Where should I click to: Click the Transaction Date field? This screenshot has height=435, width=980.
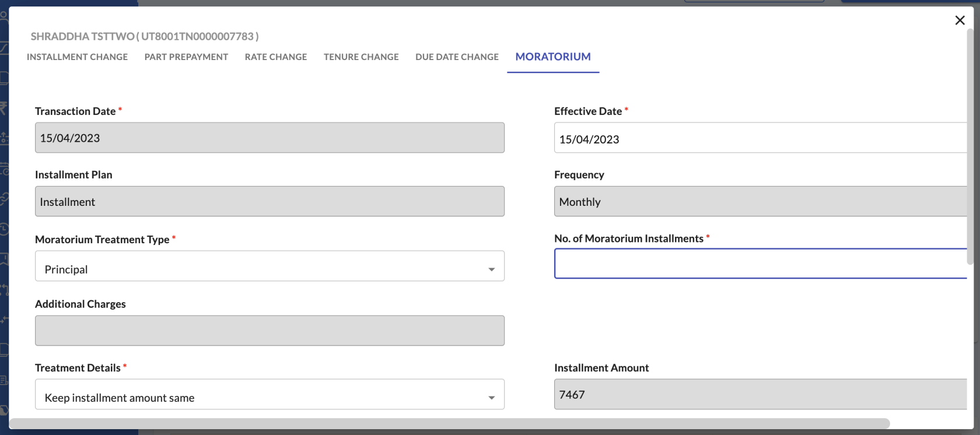point(269,138)
